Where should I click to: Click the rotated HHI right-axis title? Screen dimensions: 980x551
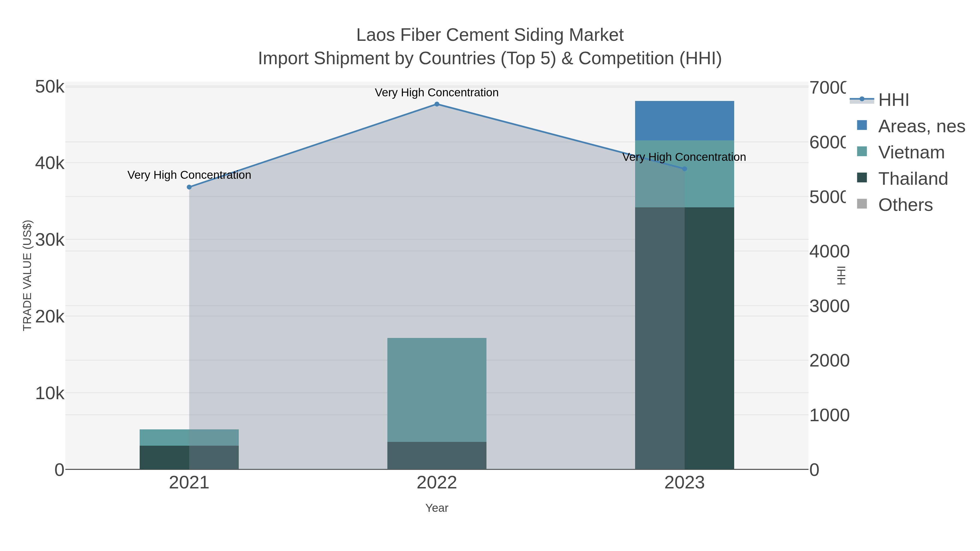tap(841, 275)
